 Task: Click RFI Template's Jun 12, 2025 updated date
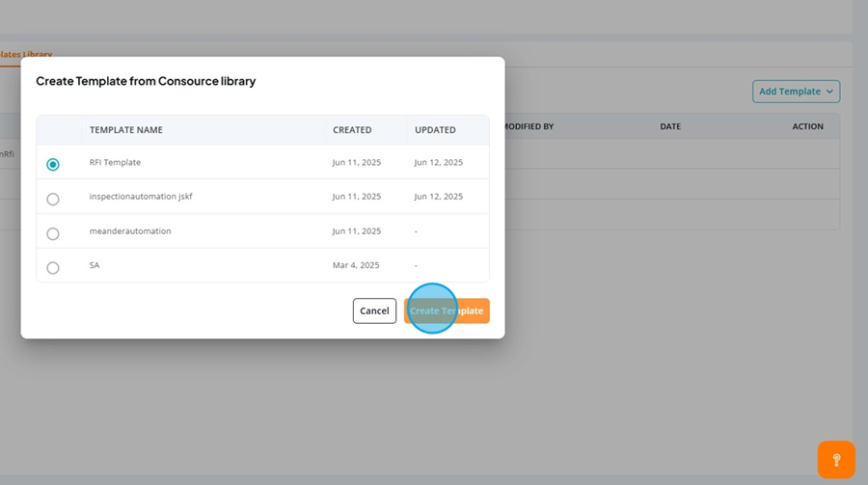point(439,162)
